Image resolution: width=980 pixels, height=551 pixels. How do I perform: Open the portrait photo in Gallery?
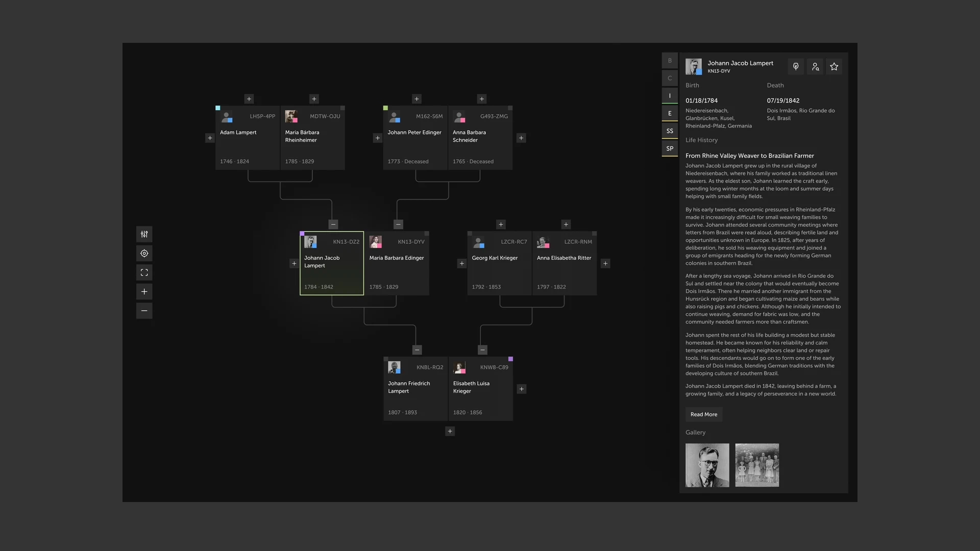click(x=707, y=465)
